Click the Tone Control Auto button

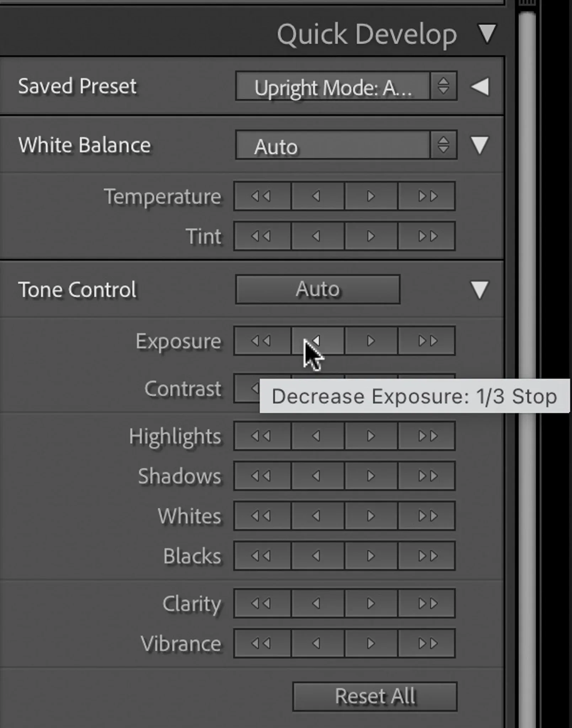[x=317, y=289]
